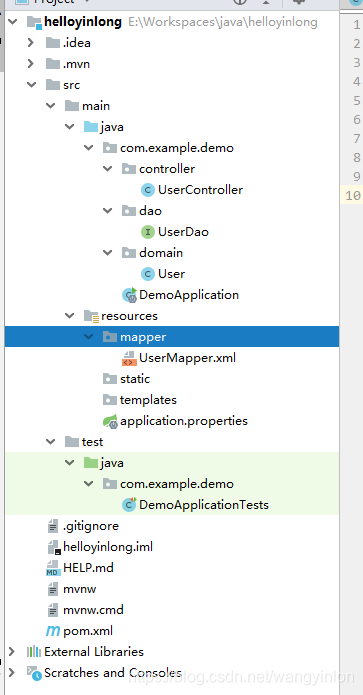Collapse the main folder
The height and width of the screenshot is (695, 363).
(51, 106)
